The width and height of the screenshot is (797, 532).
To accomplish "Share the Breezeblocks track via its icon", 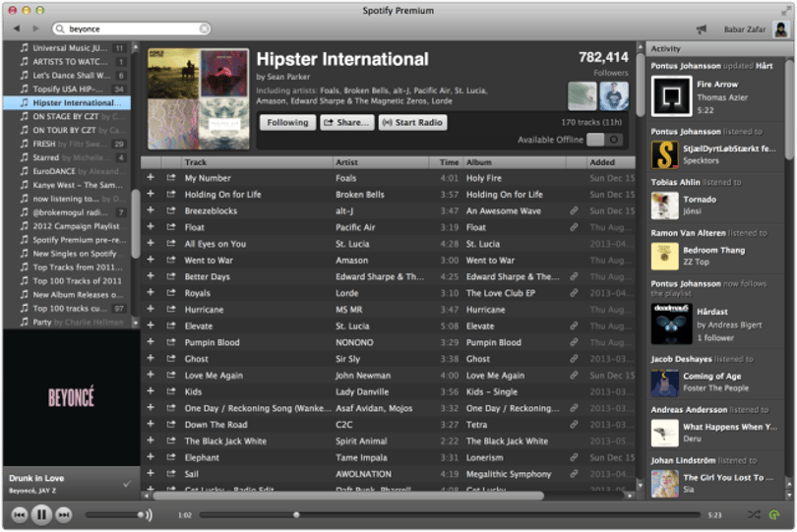I will [x=171, y=210].
